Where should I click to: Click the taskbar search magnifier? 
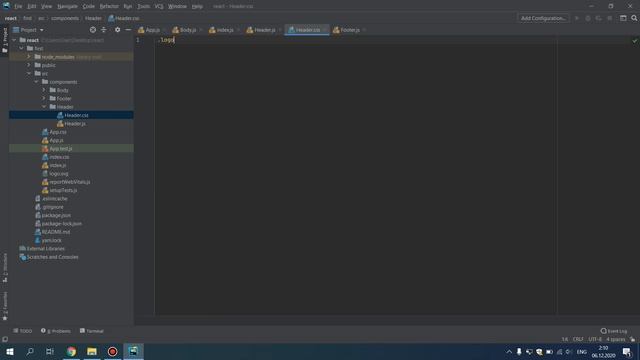click(30, 351)
